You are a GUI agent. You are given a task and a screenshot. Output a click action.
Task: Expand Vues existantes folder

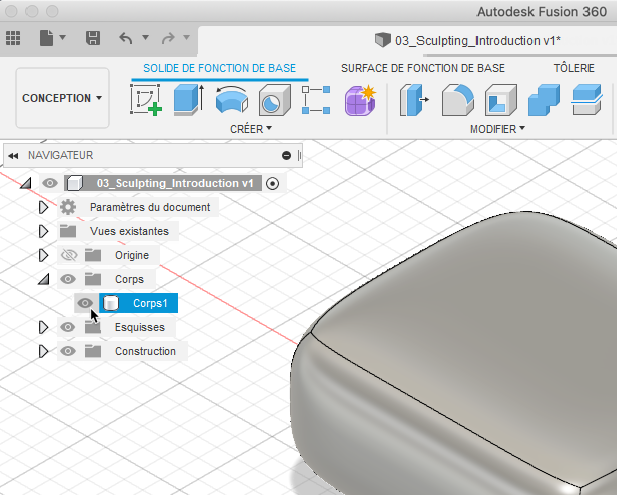[x=43, y=231]
